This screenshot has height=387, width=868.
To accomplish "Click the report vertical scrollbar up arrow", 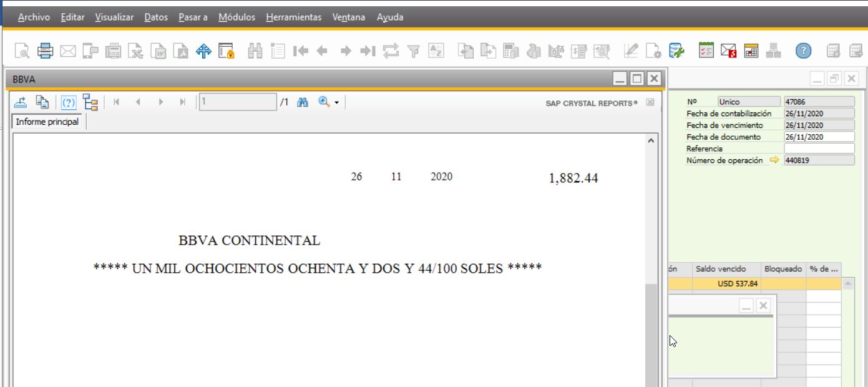I will pos(651,141).
